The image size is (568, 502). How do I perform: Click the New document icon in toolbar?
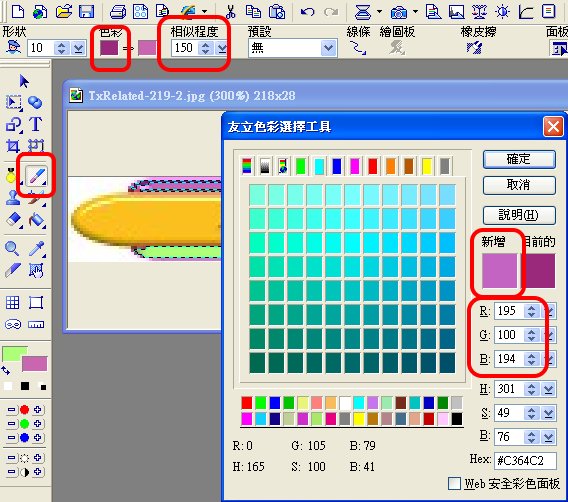point(18,11)
